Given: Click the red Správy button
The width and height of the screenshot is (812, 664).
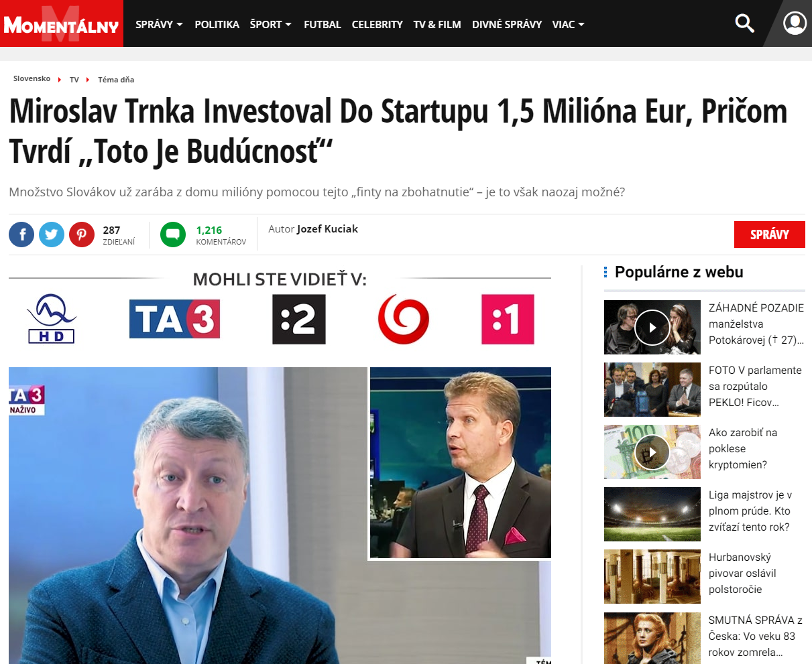Looking at the screenshot, I should coord(769,235).
